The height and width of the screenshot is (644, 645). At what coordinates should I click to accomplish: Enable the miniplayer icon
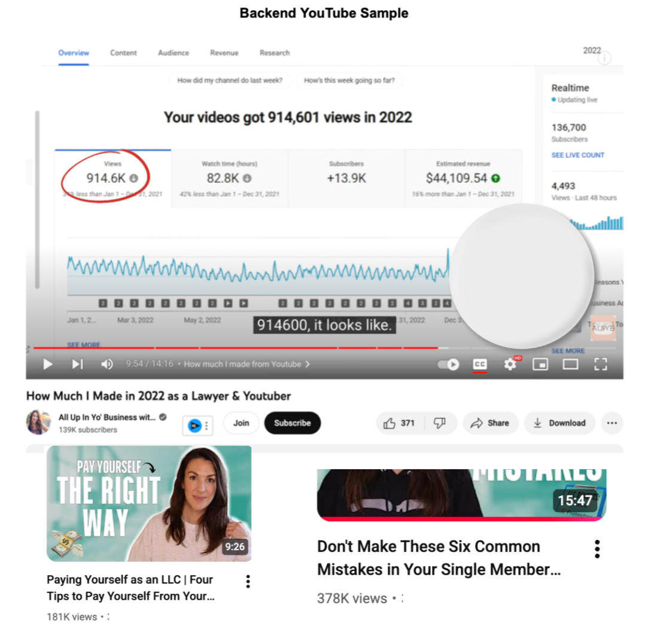tap(540, 364)
